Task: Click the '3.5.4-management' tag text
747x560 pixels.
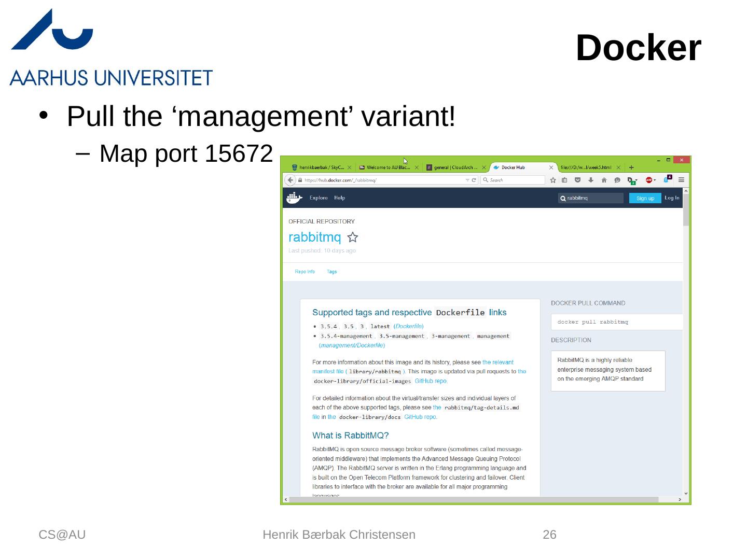Action: click(x=346, y=336)
